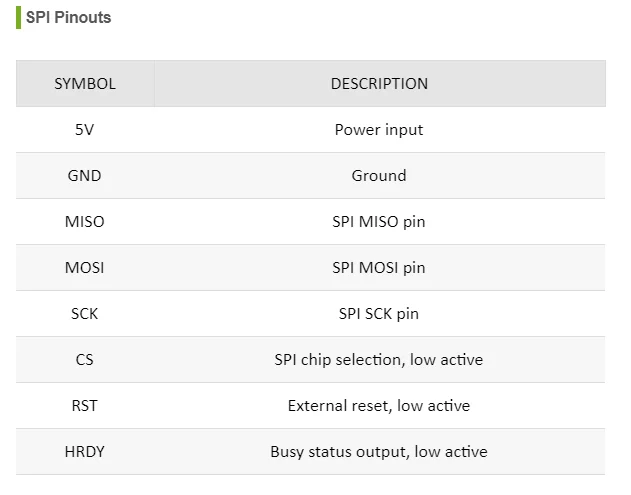Viewport: 631px width, 495px height.
Task: Click the SPI MISO pin description
Action: 379,222
